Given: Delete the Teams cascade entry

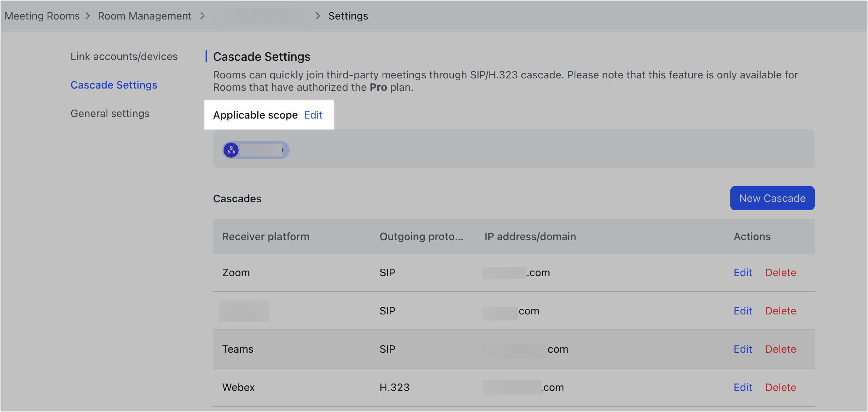Looking at the screenshot, I should pyautogui.click(x=780, y=349).
